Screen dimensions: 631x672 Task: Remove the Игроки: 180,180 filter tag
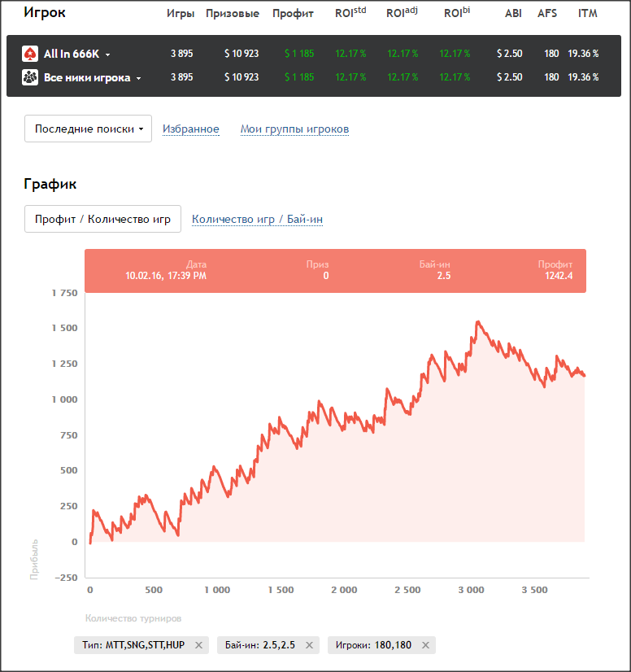425,645
